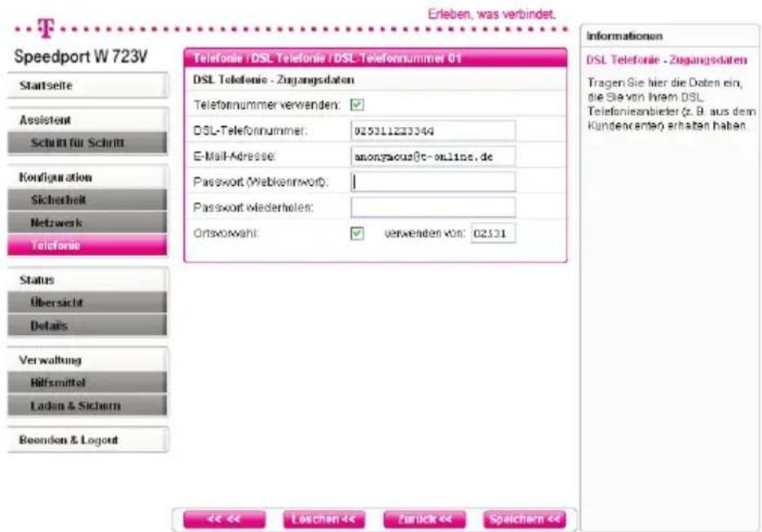Toggle Telefonnummer verwenden checkbox
This screenshot has width=762, height=532.
coord(357,104)
